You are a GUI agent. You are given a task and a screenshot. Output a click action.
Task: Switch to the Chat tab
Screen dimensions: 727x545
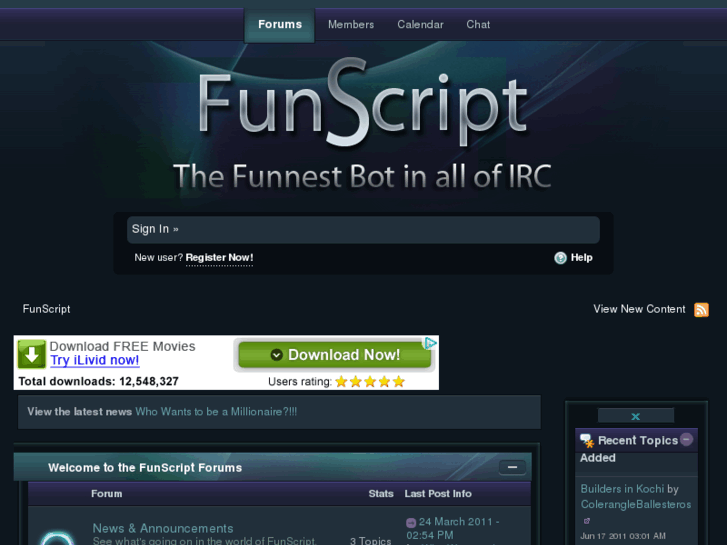478,25
